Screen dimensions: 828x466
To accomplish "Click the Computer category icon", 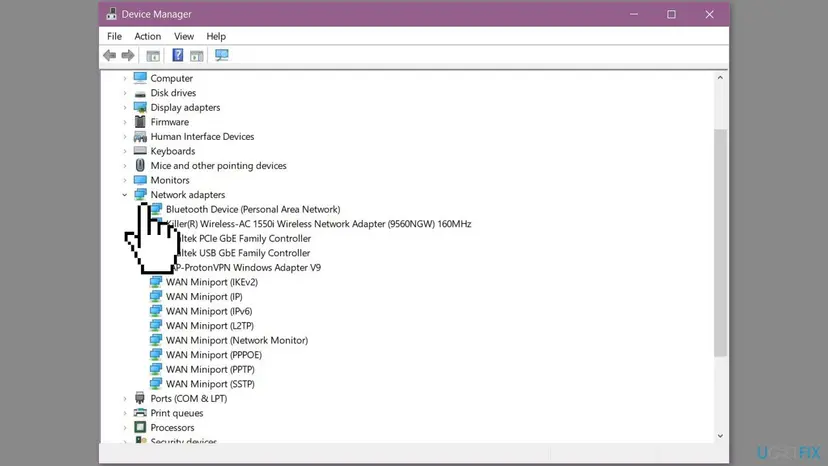I will [x=140, y=78].
